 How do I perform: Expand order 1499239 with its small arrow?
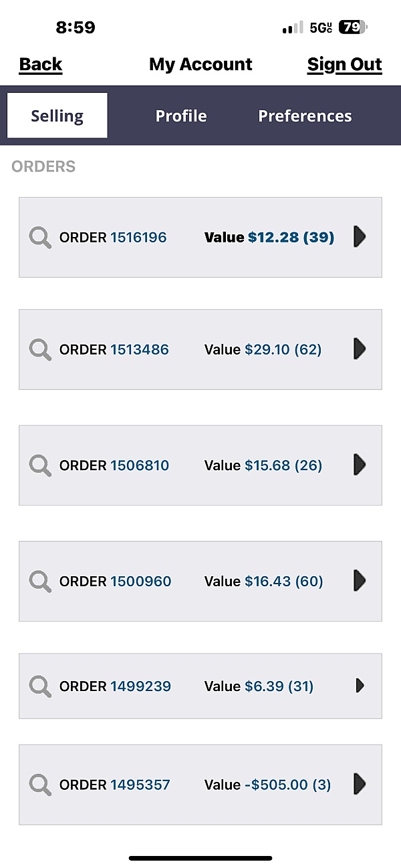click(x=360, y=685)
